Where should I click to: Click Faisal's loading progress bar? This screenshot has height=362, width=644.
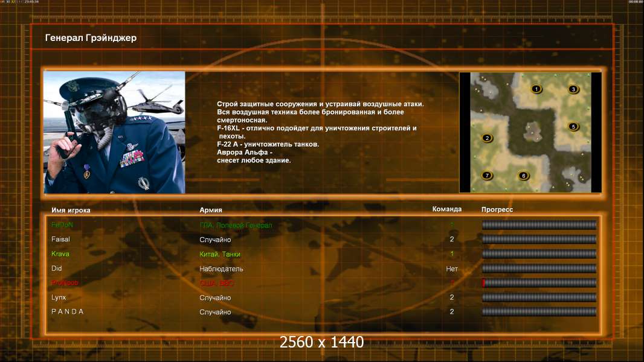[539, 239]
